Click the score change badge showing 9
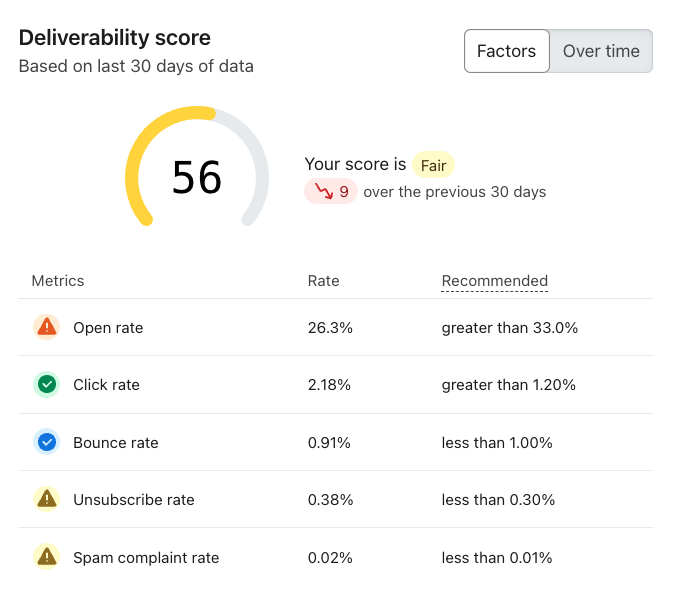 pyautogui.click(x=331, y=191)
